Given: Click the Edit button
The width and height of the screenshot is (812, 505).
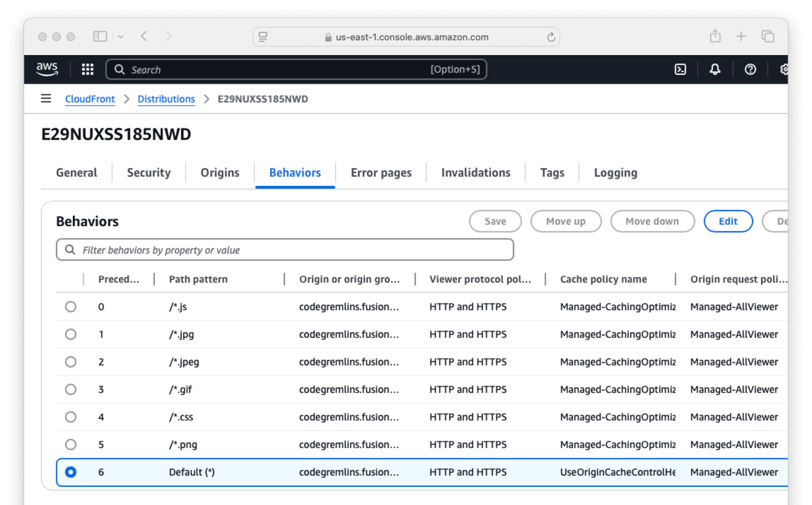Looking at the screenshot, I should 728,221.
